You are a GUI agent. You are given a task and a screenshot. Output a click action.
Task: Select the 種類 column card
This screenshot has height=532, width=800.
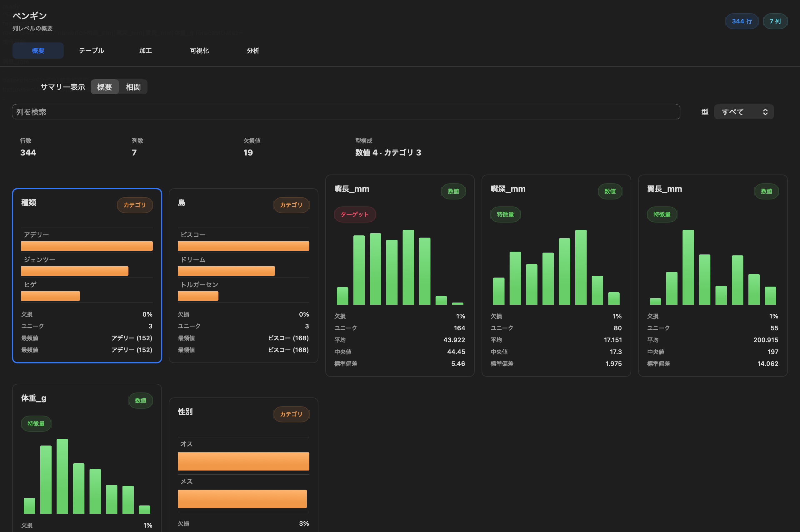(87, 275)
